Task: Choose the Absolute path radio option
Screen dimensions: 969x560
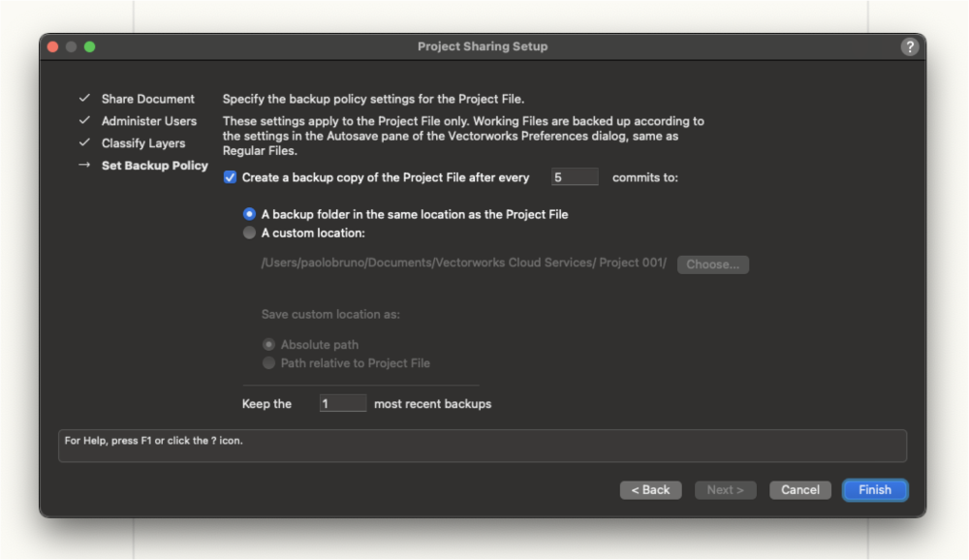Action: [268, 344]
